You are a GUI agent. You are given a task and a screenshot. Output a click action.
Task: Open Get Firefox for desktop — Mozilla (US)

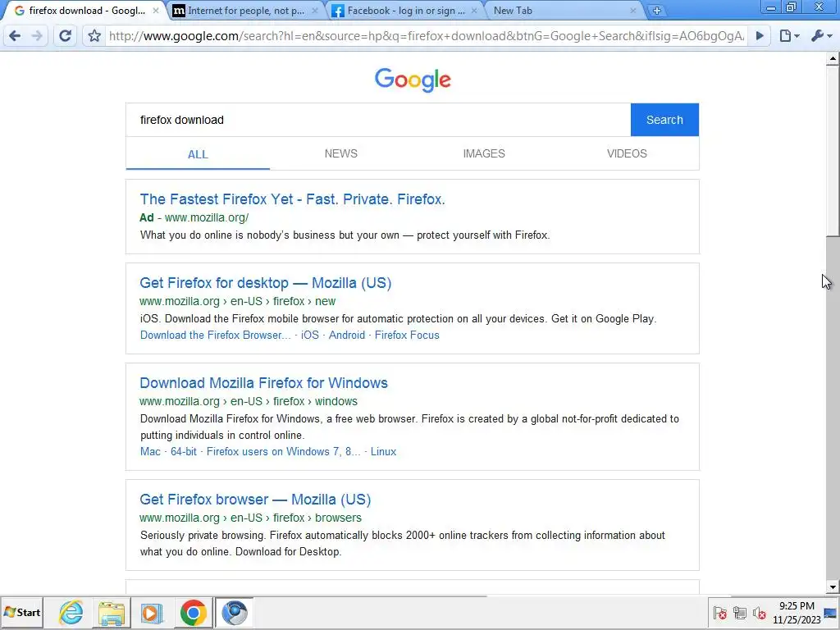point(266,283)
